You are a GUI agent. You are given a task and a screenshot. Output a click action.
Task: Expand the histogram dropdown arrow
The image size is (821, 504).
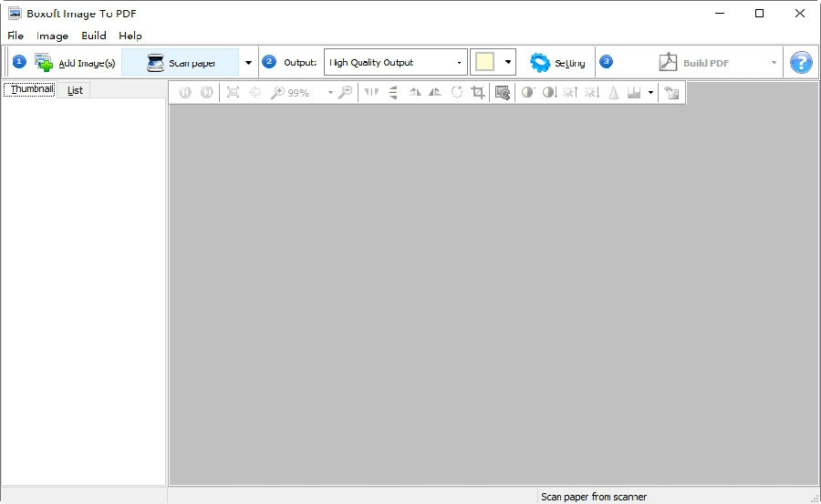click(650, 93)
